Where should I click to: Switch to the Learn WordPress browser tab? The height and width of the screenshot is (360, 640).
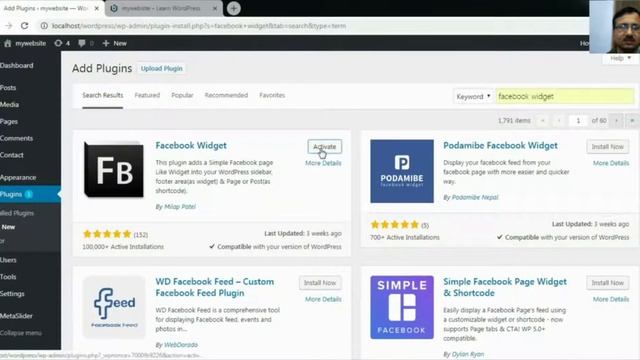tap(163, 9)
